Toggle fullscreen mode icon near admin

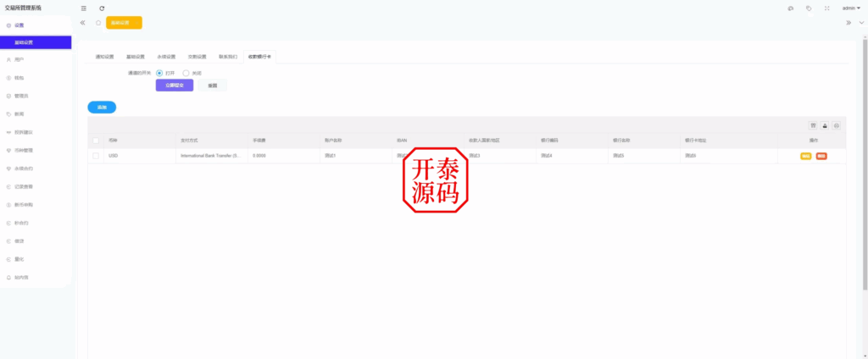(826, 8)
